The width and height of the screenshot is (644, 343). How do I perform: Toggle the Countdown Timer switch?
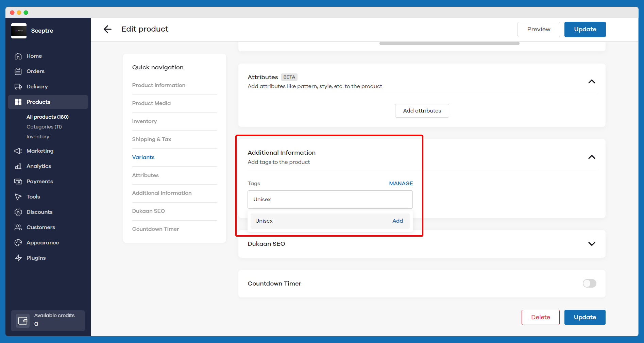pos(589,284)
